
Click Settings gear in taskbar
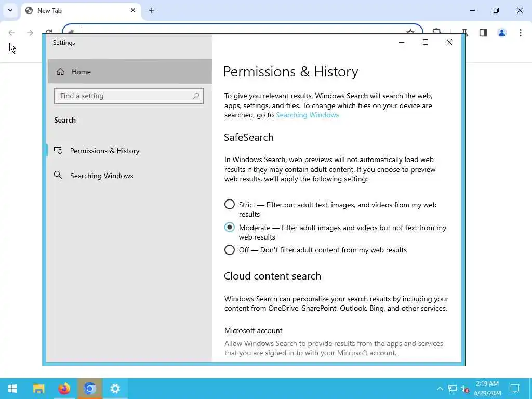(115, 389)
